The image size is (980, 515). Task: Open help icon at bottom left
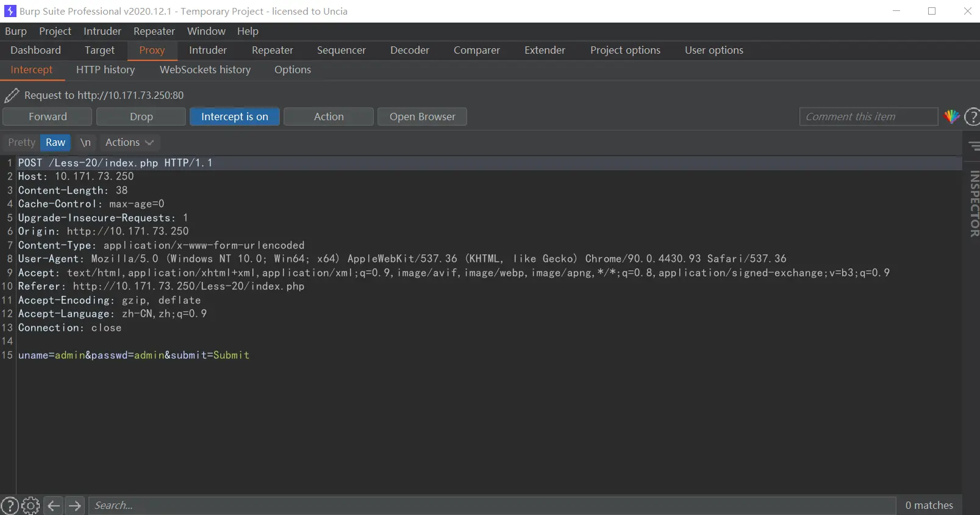pyautogui.click(x=10, y=505)
